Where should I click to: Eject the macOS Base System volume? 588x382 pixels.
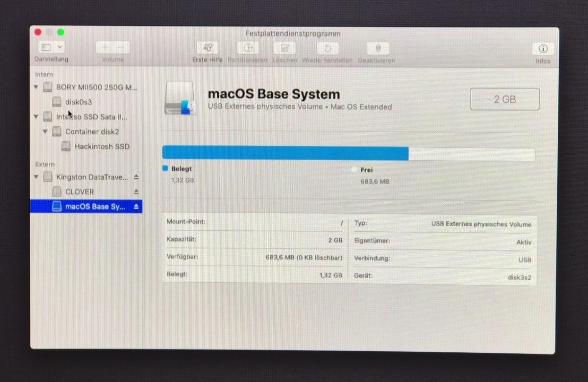[x=136, y=206]
